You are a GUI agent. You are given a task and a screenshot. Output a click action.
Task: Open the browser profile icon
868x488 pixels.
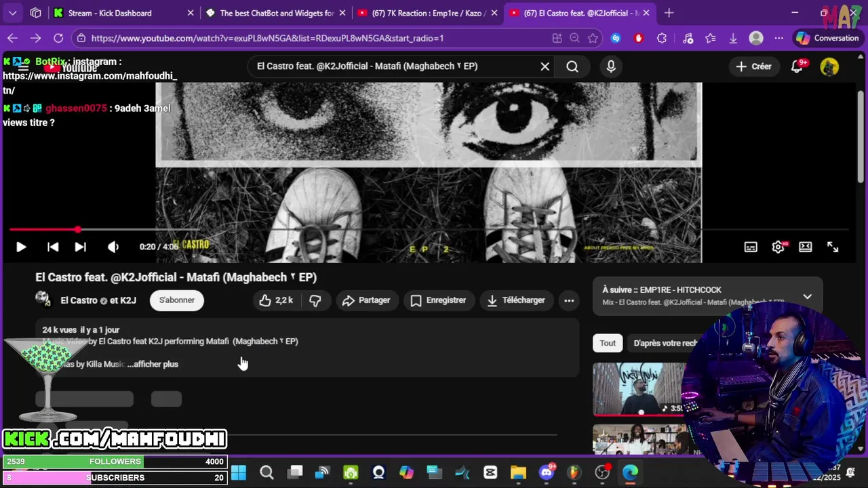756,38
